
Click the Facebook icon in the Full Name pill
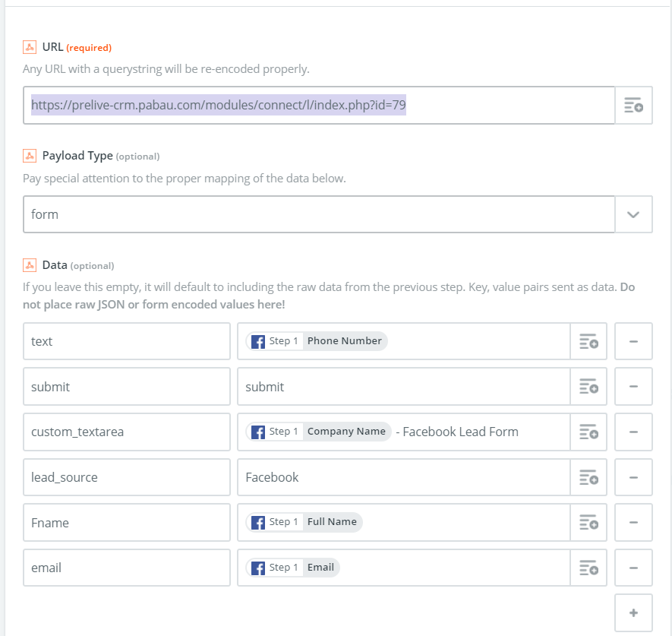[x=258, y=522]
